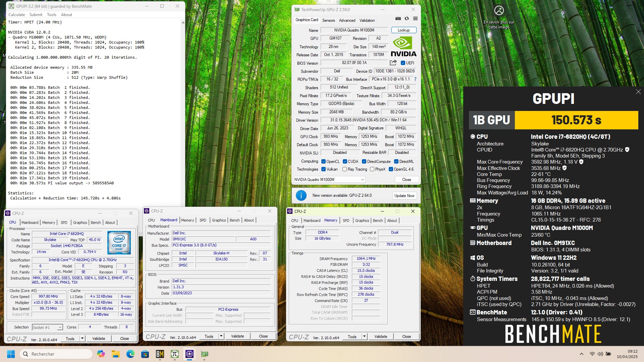The image size is (644, 362).
Task: Open the Graphics tab in the CPU-tab CPU-Z window
Action: coord(80,223)
